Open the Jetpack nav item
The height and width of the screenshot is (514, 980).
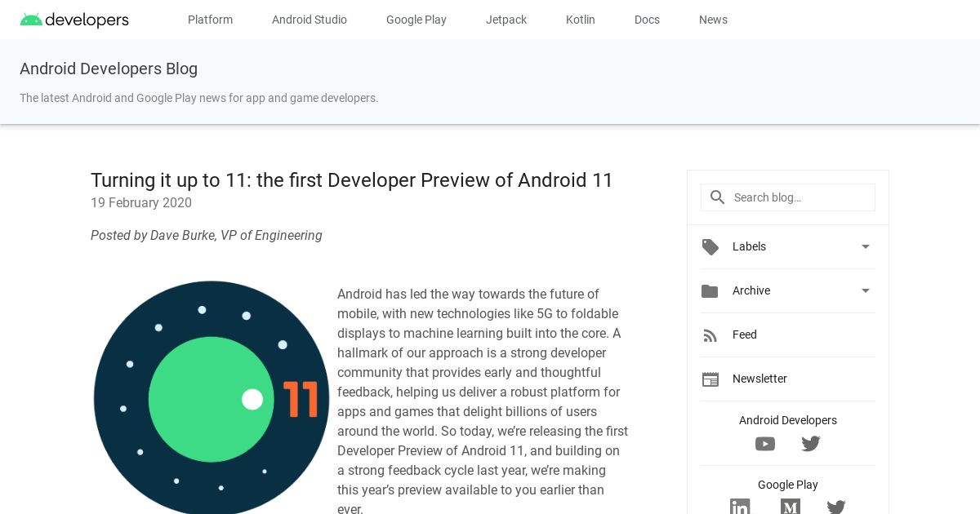tap(506, 20)
